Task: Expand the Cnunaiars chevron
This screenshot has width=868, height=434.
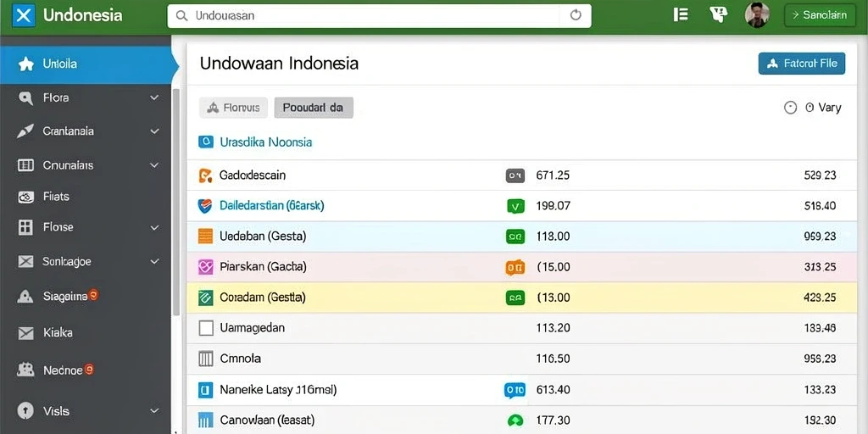Action: pyautogui.click(x=154, y=165)
